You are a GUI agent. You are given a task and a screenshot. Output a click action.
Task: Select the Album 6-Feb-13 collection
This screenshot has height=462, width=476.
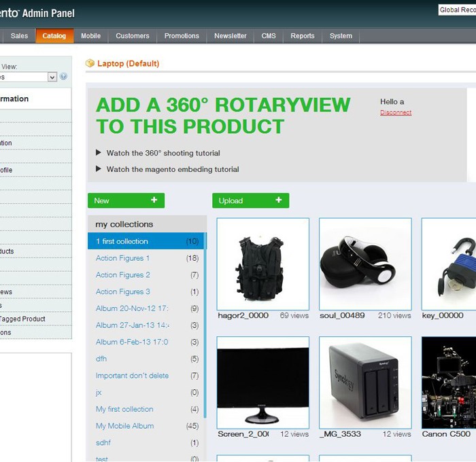(147, 342)
